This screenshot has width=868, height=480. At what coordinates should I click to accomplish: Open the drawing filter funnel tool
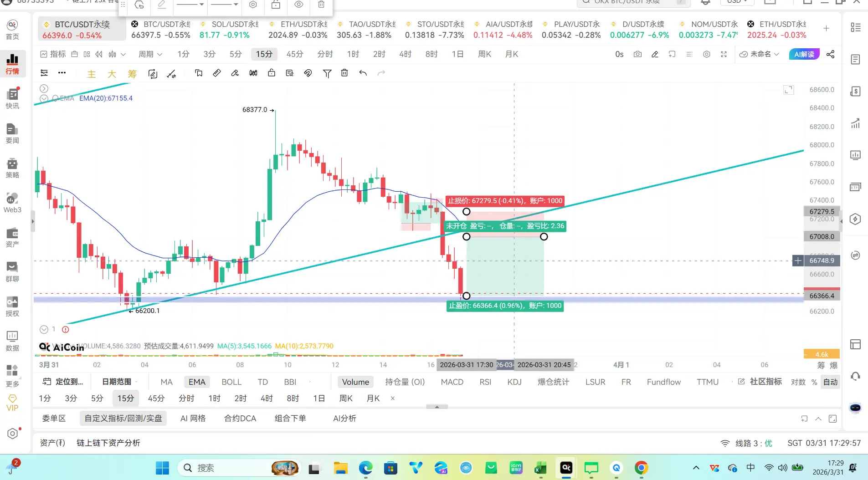pyautogui.click(x=327, y=73)
